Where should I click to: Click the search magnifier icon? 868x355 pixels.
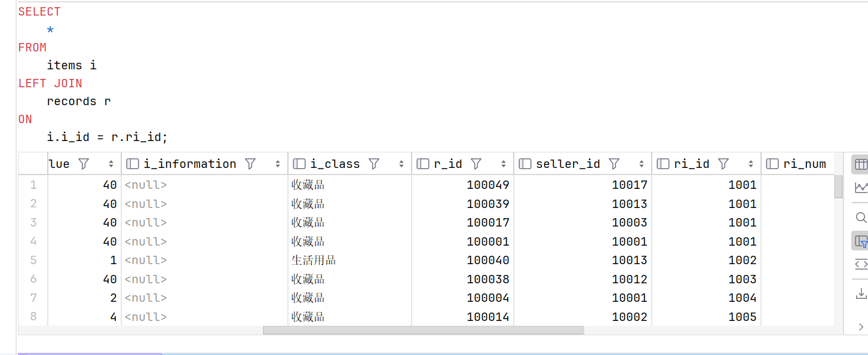861,218
